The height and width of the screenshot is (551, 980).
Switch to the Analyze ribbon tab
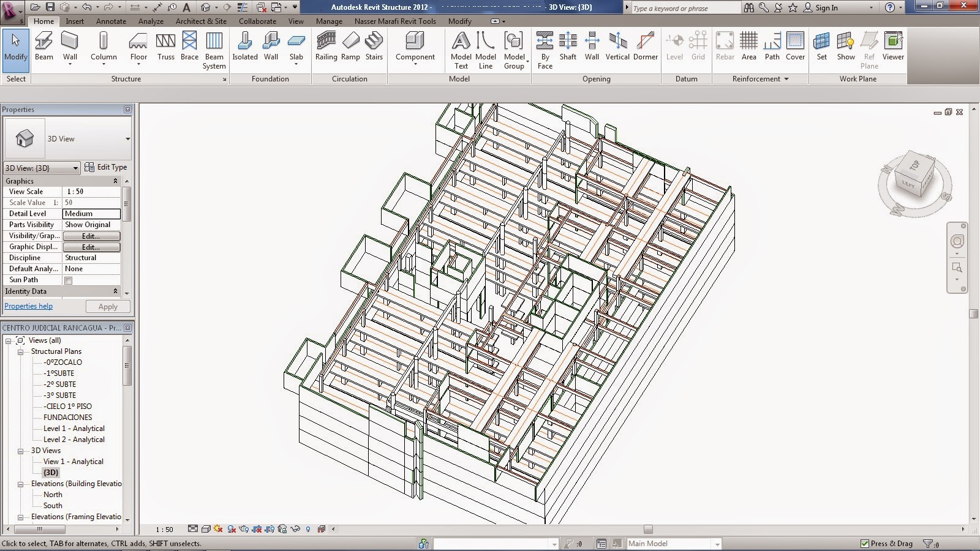pos(151,21)
